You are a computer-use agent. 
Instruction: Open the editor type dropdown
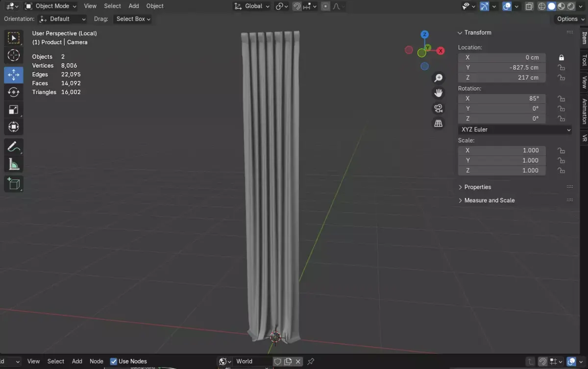point(13,6)
